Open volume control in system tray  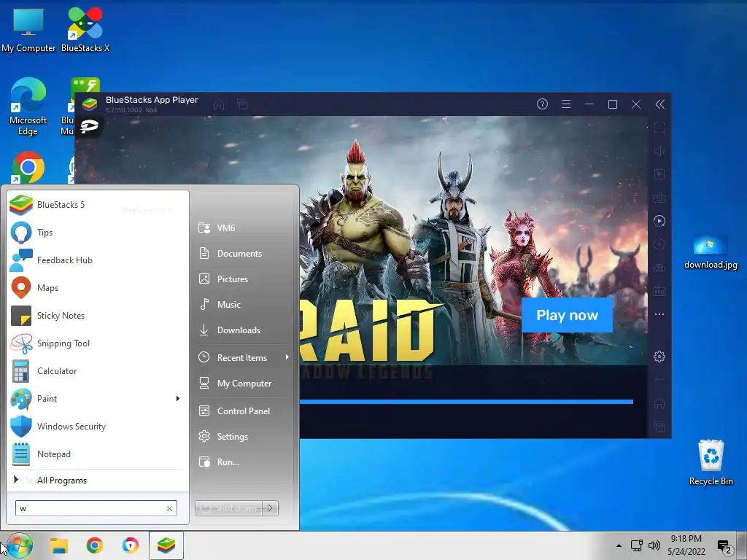654,545
